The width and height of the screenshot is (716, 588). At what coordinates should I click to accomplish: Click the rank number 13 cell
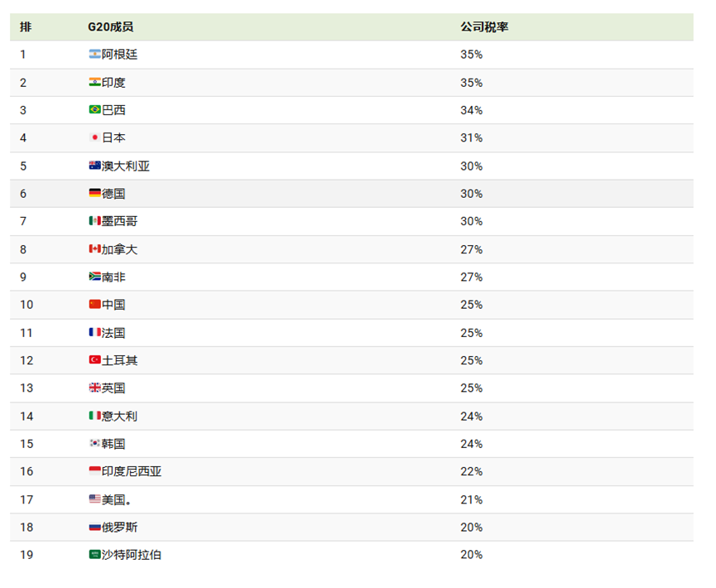click(x=26, y=388)
